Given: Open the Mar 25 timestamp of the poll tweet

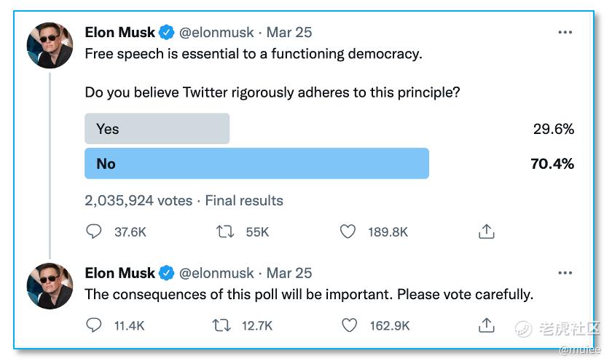Looking at the screenshot, I should (289, 33).
